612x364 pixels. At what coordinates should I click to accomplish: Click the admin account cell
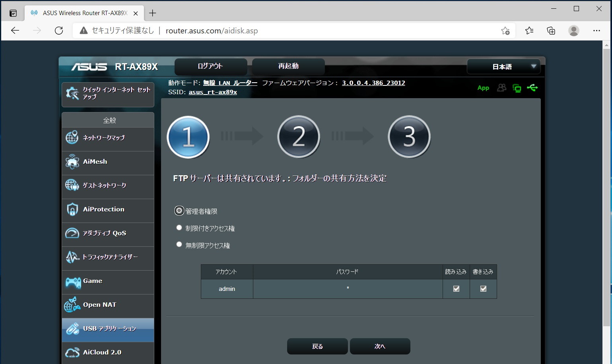pos(227,289)
